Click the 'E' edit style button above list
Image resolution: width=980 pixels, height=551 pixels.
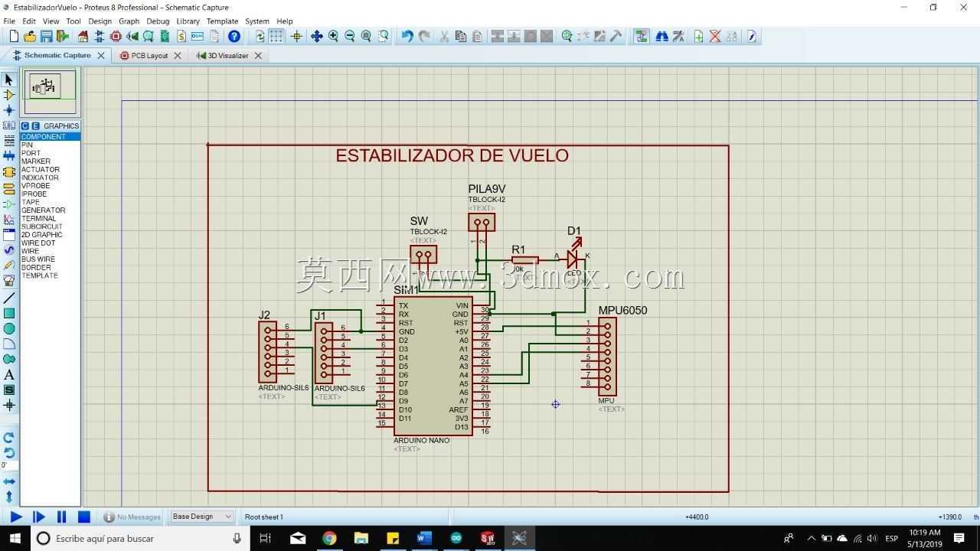pos(35,126)
